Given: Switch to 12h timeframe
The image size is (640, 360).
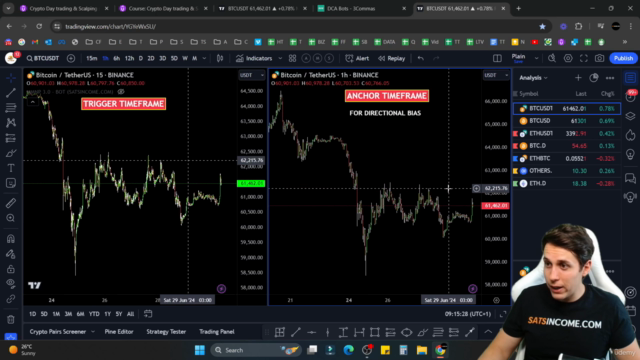Looking at the screenshot, I should [x=129, y=58].
